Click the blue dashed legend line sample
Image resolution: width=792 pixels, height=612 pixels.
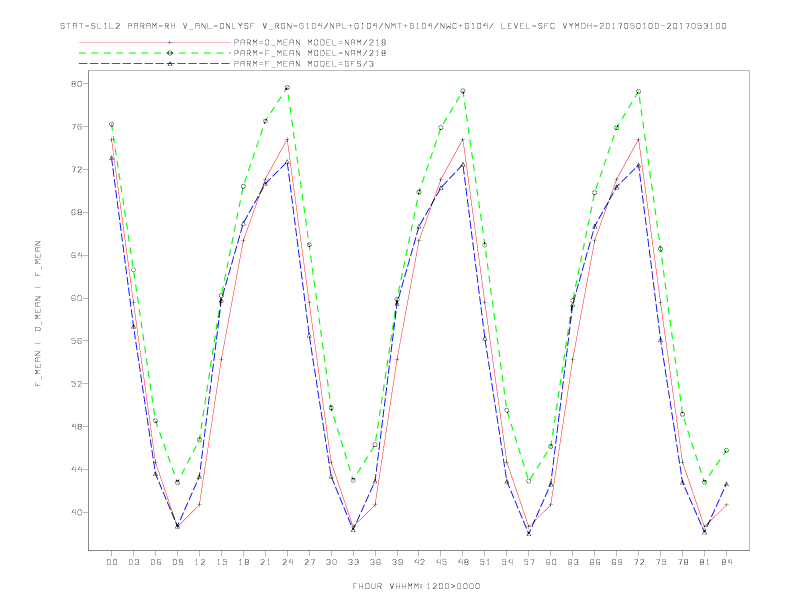[155, 64]
